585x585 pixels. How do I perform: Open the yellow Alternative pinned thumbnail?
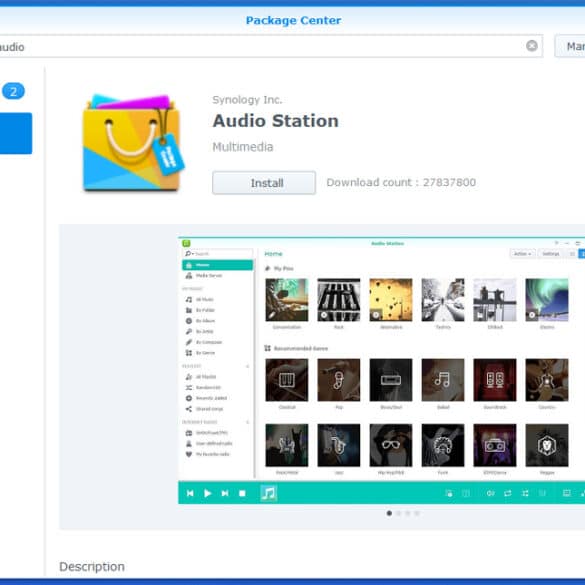point(391,300)
